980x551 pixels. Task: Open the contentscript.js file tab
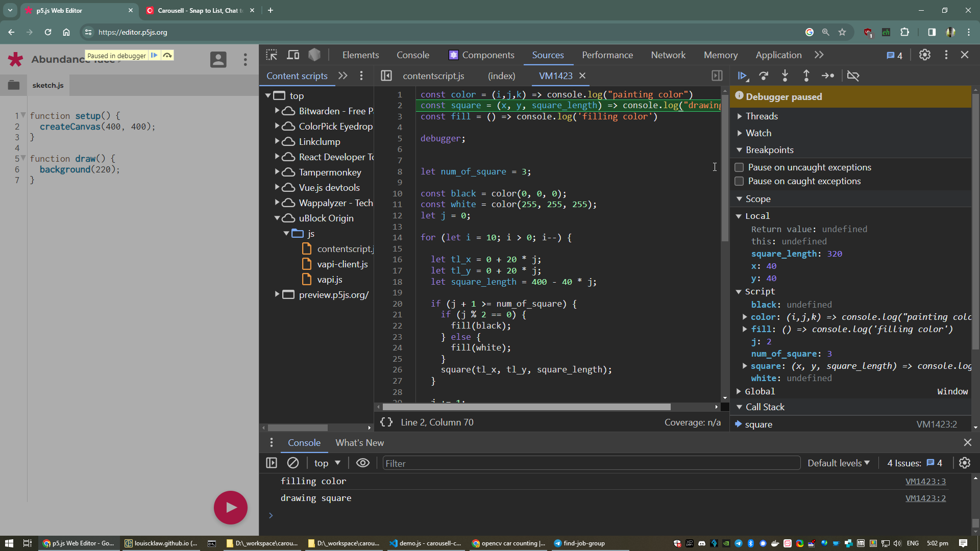(x=433, y=76)
